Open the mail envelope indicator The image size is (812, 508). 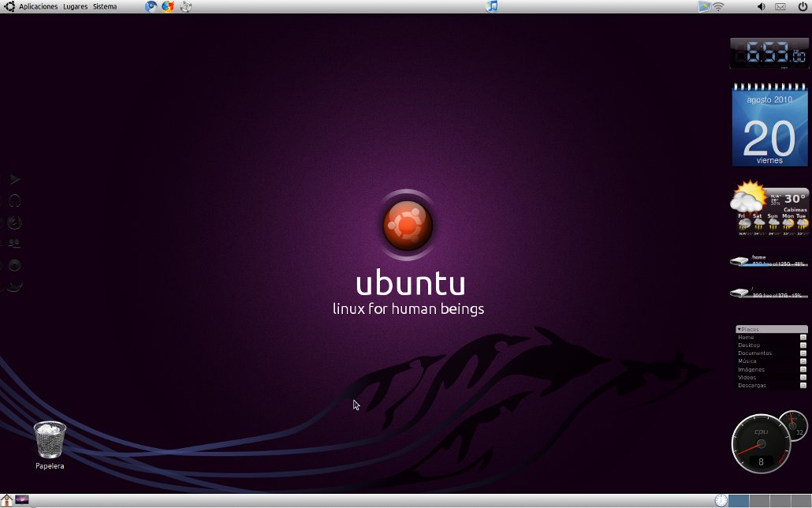click(x=780, y=7)
